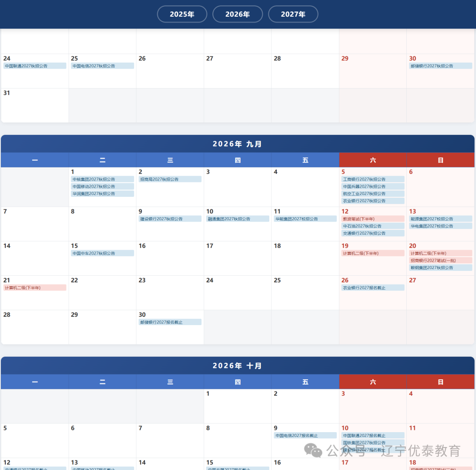
Task: Switch to the 2025年 year view
Action: (x=182, y=14)
